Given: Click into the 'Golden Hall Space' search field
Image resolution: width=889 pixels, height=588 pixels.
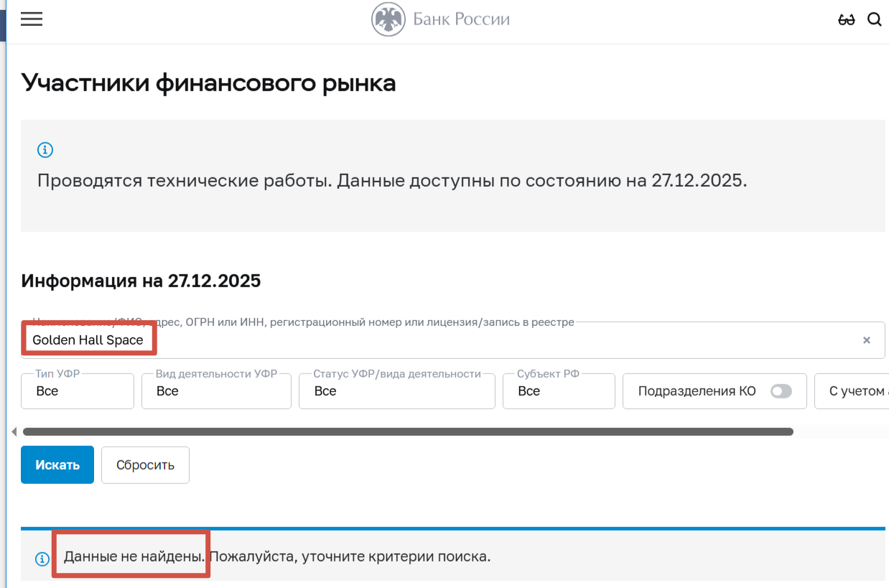Looking at the screenshot, I should coord(452,340).
